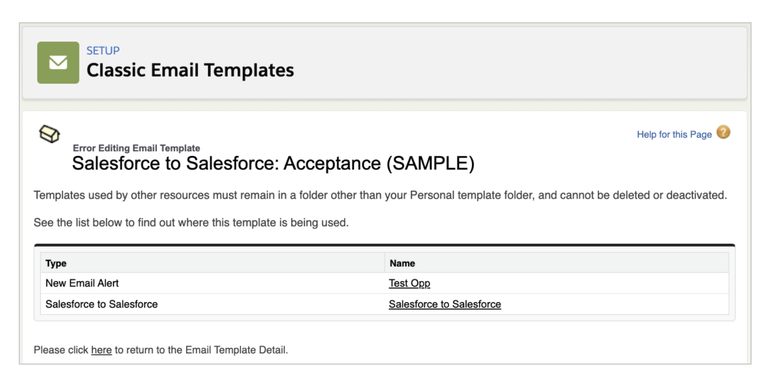Click the New Email Alert table row

click(384, 283)
